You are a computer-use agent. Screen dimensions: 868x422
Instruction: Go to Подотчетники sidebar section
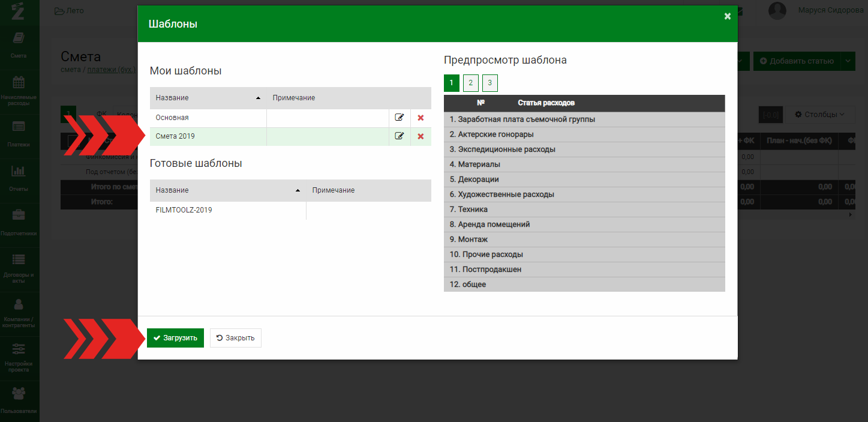19,222
